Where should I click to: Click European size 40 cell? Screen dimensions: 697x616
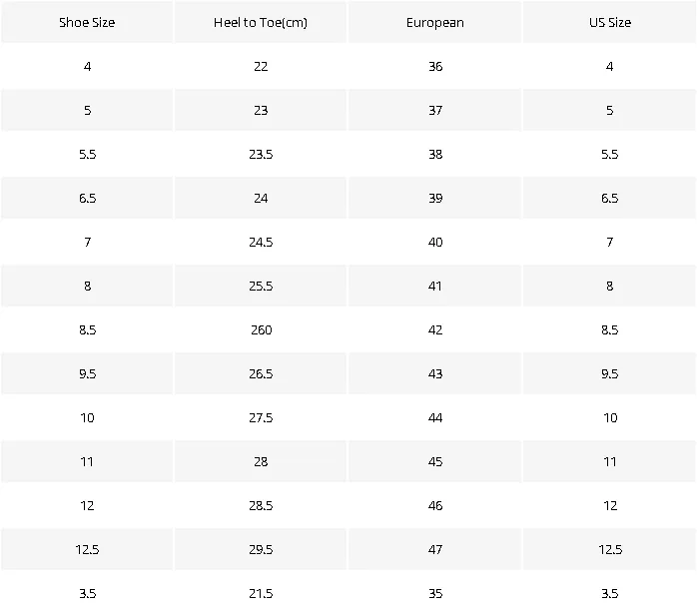click(435, 243)
